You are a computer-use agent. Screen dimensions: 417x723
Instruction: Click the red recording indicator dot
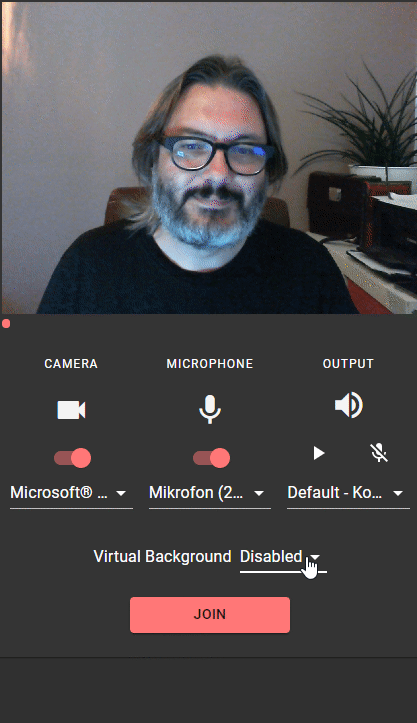[x=6, y=323]
